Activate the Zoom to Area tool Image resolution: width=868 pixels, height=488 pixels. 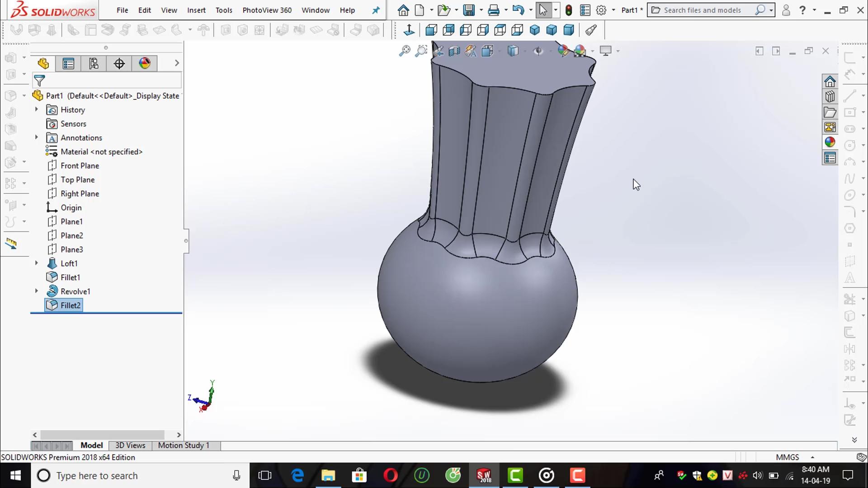click(x=421, y=51)
